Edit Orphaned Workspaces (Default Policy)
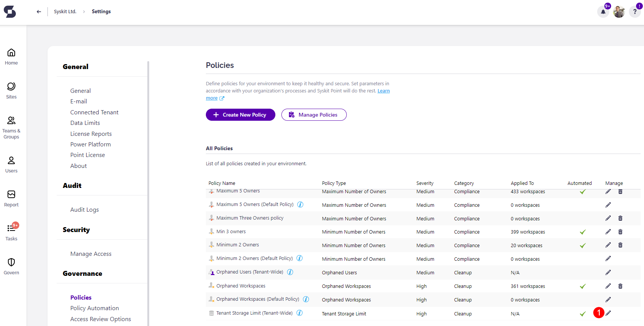This screenshot has width=644, height=326. [x=608, y=300]
